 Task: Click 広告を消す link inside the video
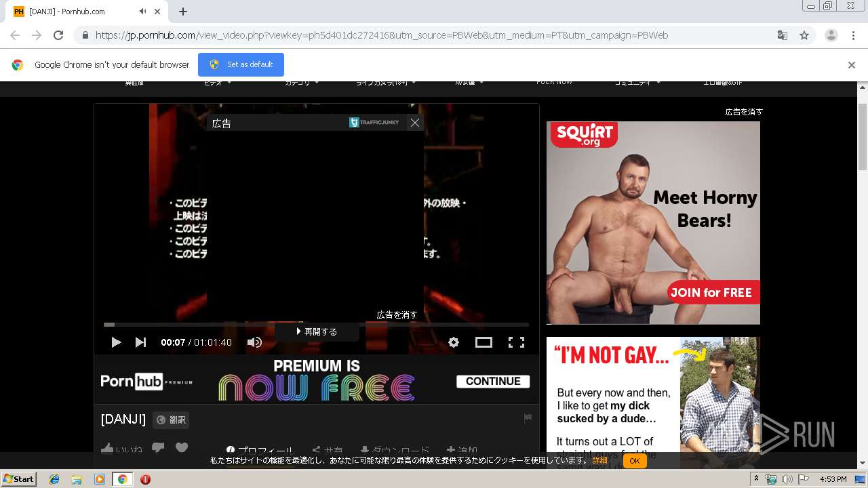(397, 314)
